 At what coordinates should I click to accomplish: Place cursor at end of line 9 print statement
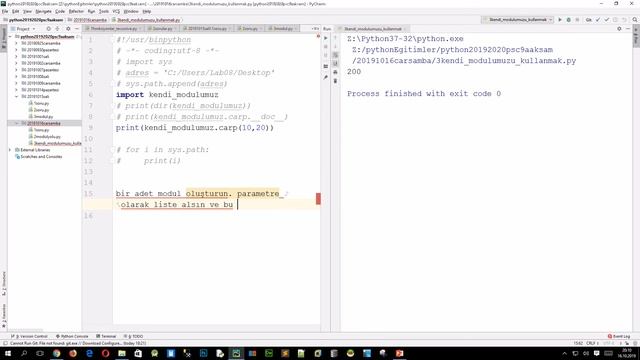274,128
